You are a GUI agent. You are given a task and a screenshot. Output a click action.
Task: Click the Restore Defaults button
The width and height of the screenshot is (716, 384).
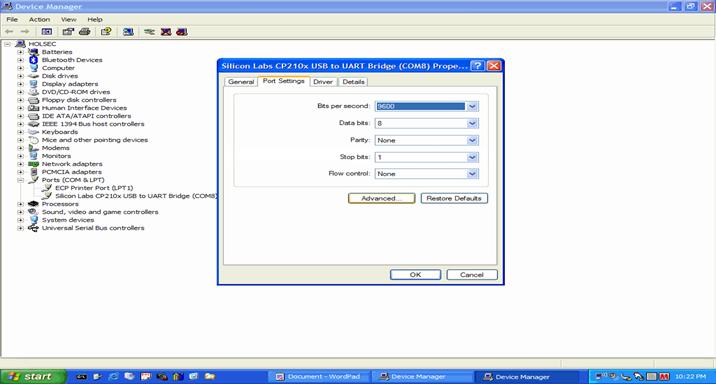tap(454, 198)
